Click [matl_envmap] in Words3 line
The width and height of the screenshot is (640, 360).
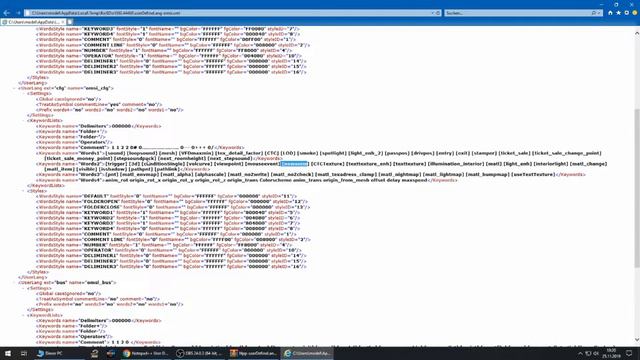coord(140,174)
